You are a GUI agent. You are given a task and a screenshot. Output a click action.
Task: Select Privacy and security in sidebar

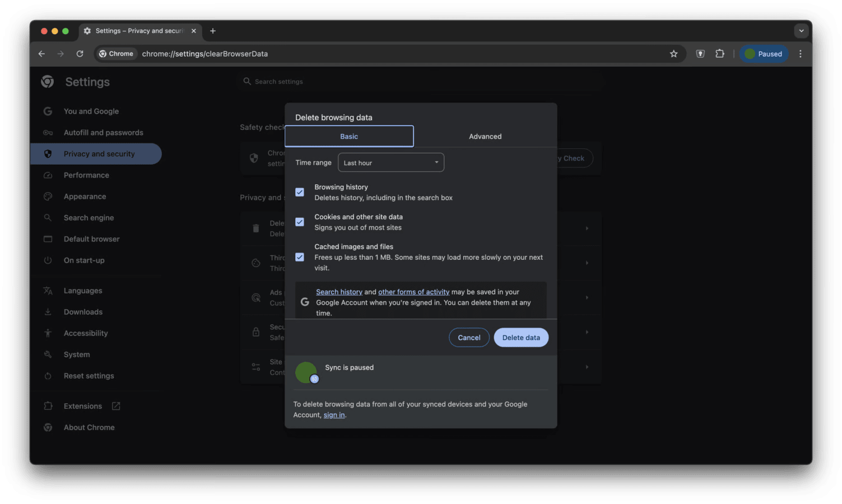click(96, 154)
